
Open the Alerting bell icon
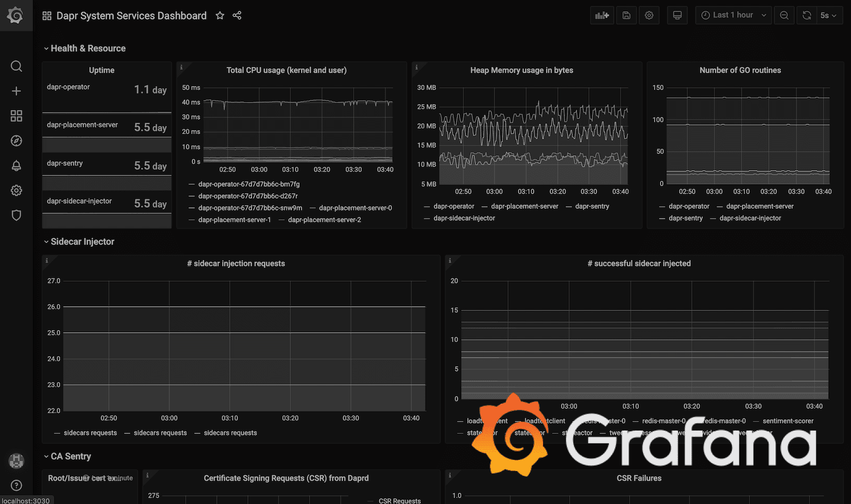tap(16, 165)
